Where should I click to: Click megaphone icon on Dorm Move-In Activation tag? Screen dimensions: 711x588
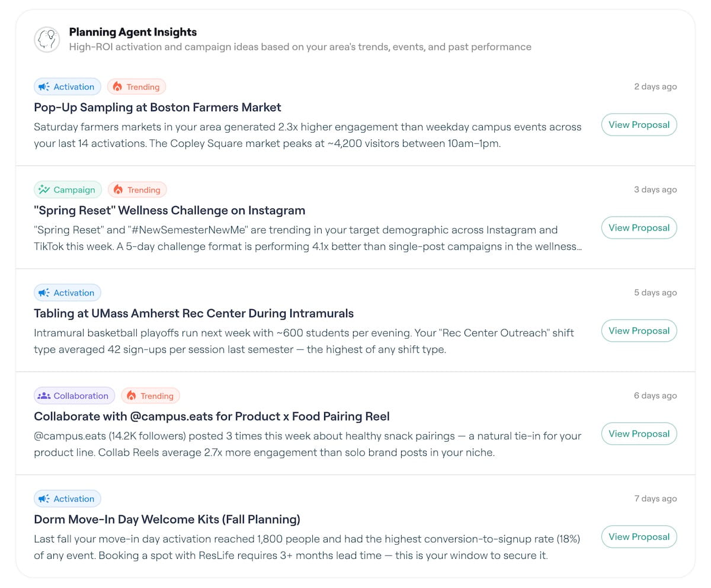pos(44,499)
